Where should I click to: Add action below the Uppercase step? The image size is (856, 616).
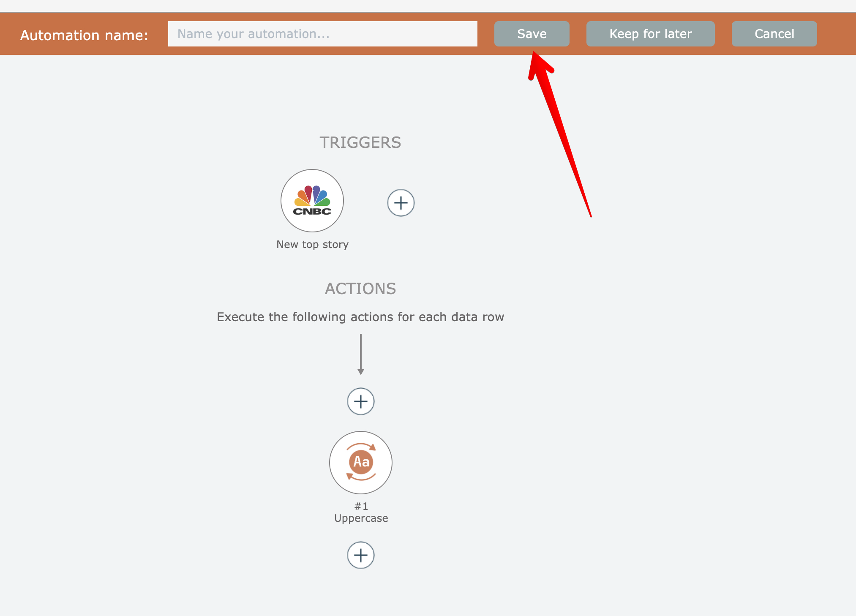click(x=360, y=555)
